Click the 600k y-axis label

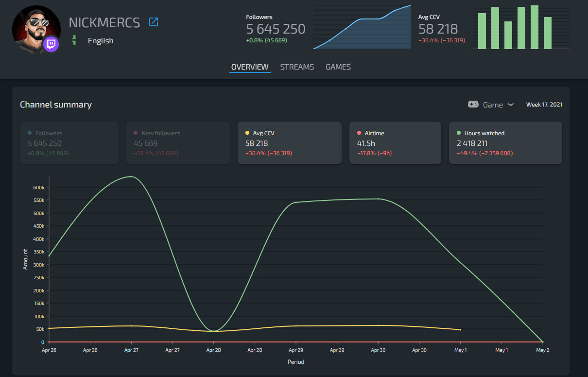coord(39,187)
